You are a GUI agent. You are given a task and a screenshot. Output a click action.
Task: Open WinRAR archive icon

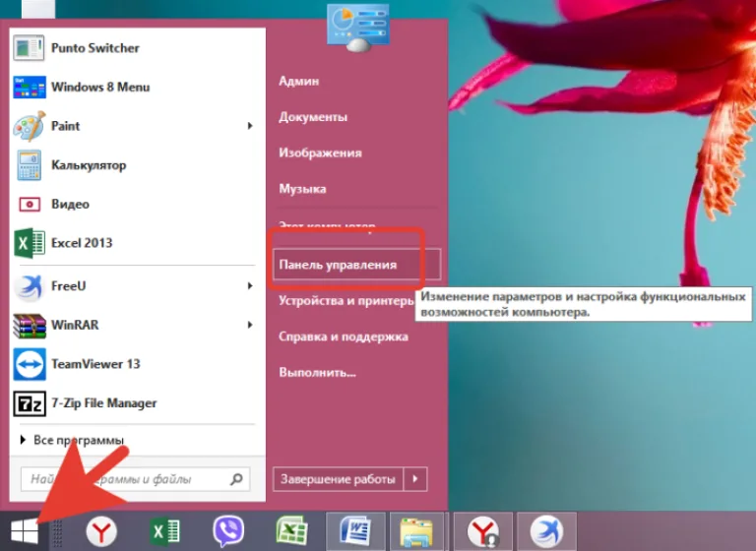pyautogui.click(x=30, y=326)
